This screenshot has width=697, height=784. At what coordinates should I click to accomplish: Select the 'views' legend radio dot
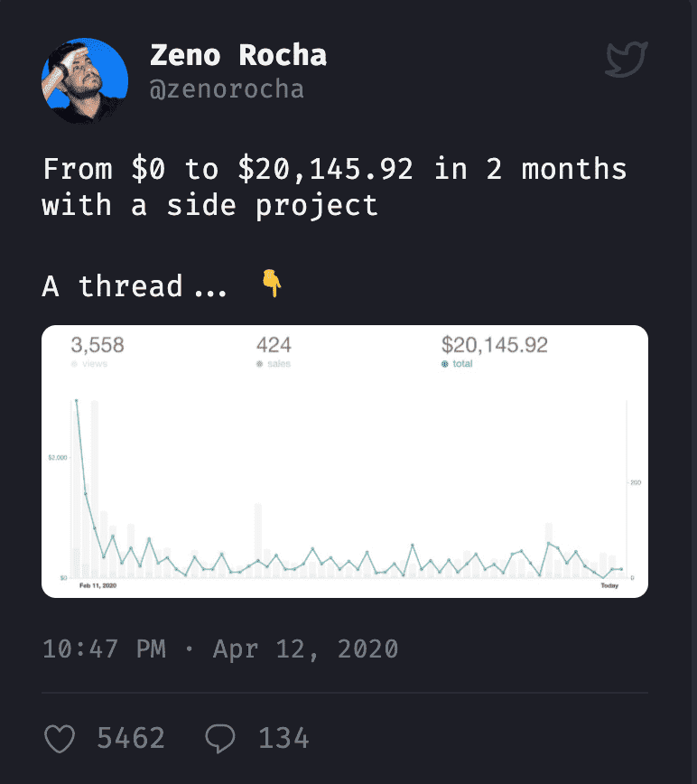75,364
